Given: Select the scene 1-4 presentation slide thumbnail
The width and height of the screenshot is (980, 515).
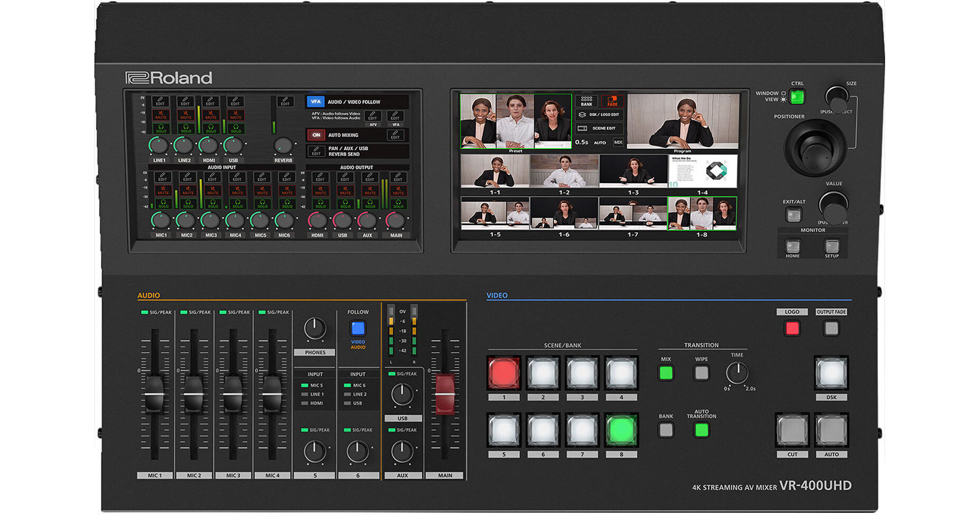Looking at the screenshot, I should [x=703, y=171].
